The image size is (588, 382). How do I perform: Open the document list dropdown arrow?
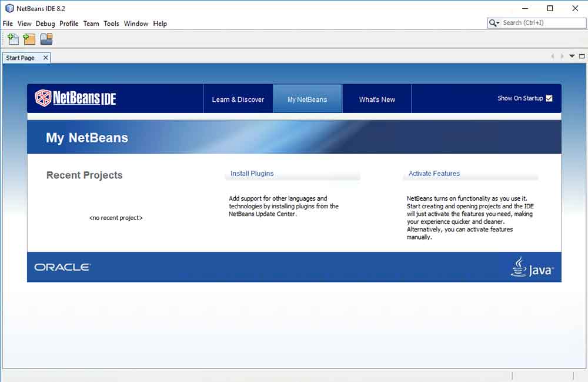(x=572, y=57)
